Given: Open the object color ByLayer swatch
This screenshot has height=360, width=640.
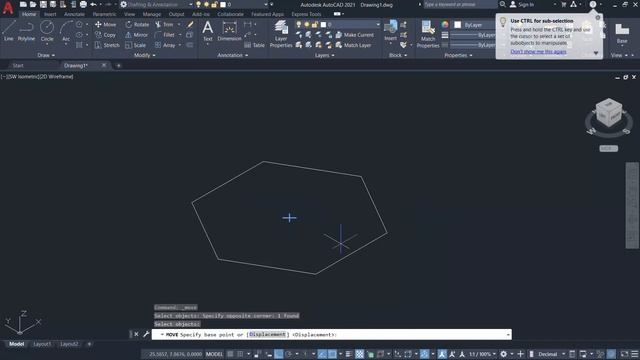Looking at the screenshot, I should [458, 25].
